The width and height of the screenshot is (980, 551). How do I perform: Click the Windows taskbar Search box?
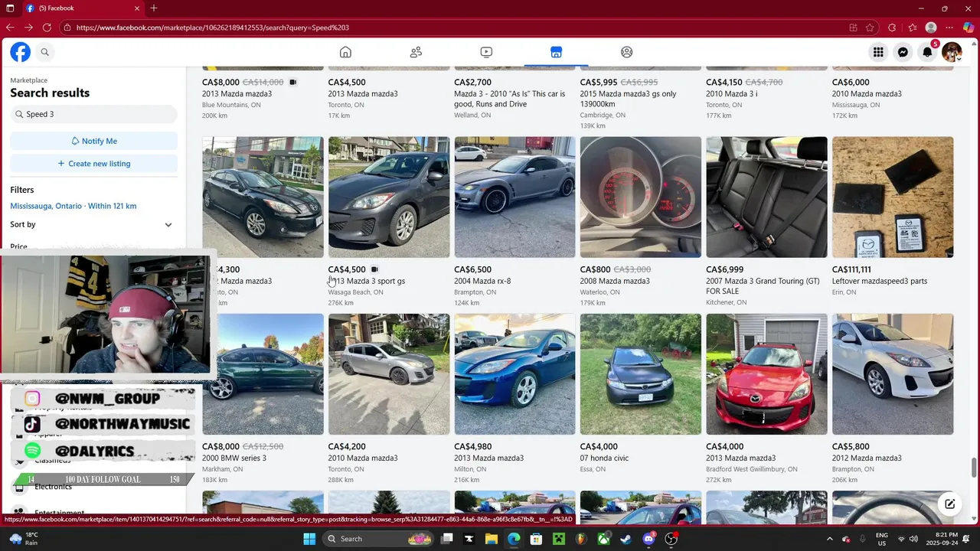click(379, 539)
